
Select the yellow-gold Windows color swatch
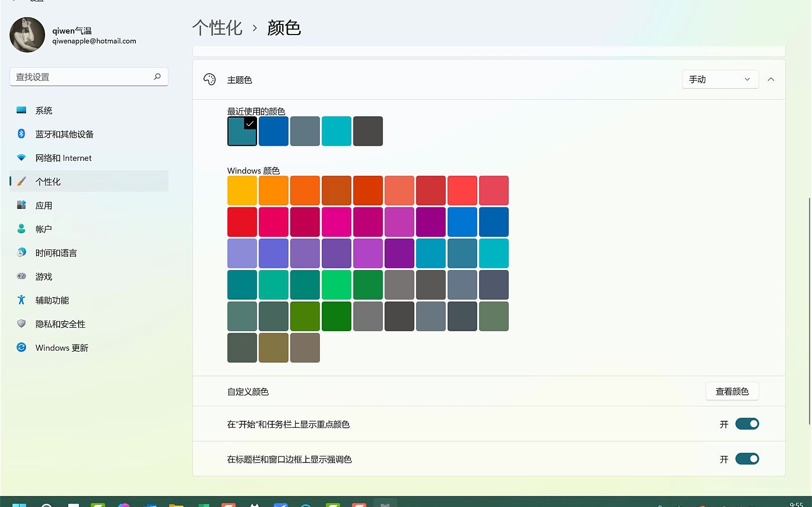coord(242,190)
